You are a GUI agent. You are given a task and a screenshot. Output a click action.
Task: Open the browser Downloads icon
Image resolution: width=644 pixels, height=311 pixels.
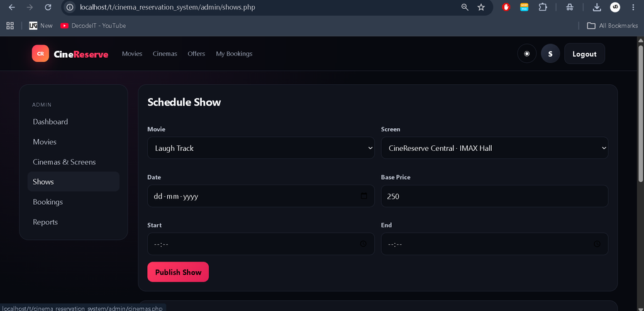[x=597, y=8]
